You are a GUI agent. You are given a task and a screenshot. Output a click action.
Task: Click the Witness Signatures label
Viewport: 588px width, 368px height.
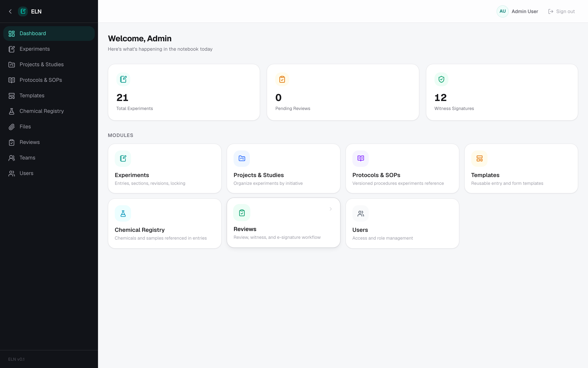click(x=454, y=109)
